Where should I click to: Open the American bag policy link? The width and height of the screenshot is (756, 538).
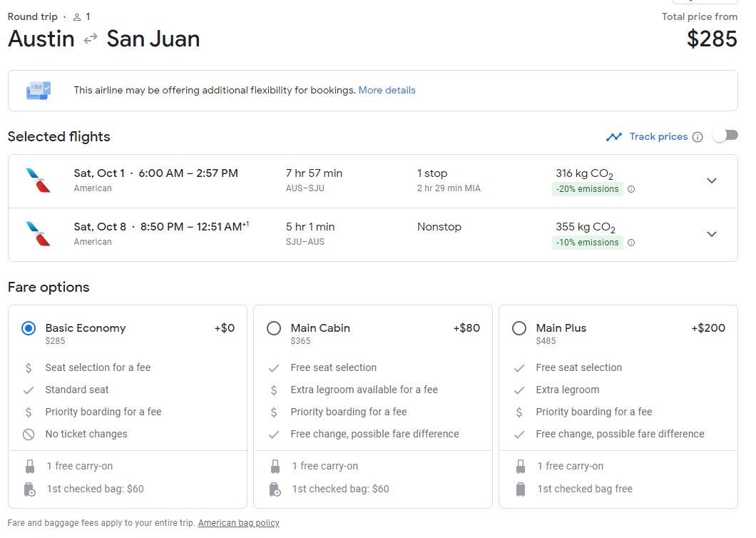[x=238, y=523]
